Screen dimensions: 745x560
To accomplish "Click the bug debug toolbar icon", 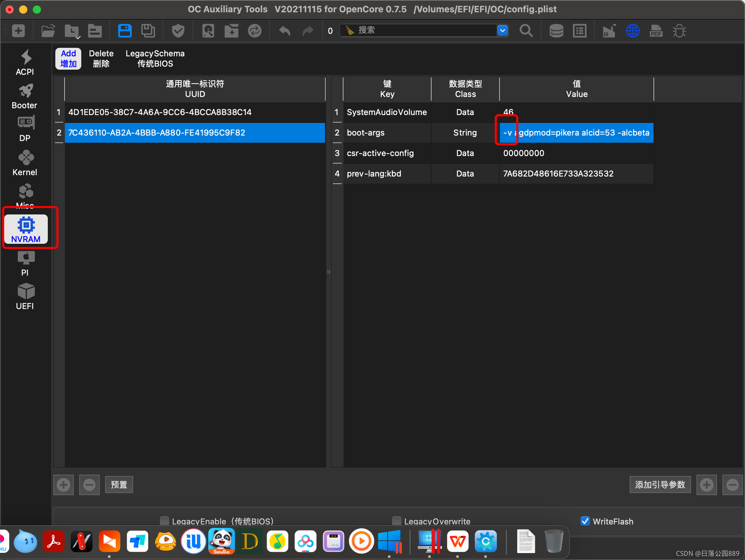I will coord(679,31).
